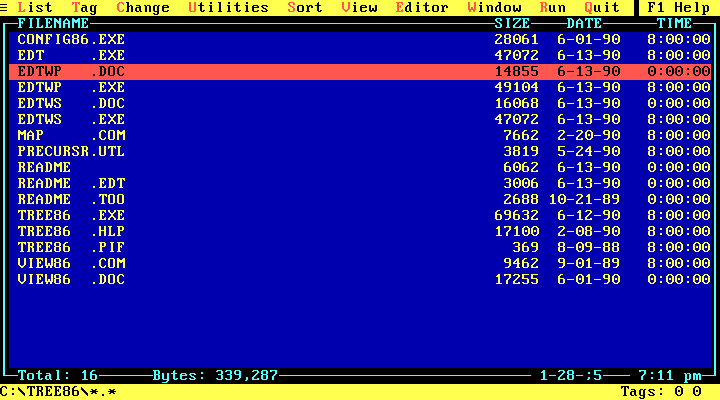Image resolution: width=720 pixels, height=400 pixels.
Task: Open the Editor menu
Action: [422, 8]
